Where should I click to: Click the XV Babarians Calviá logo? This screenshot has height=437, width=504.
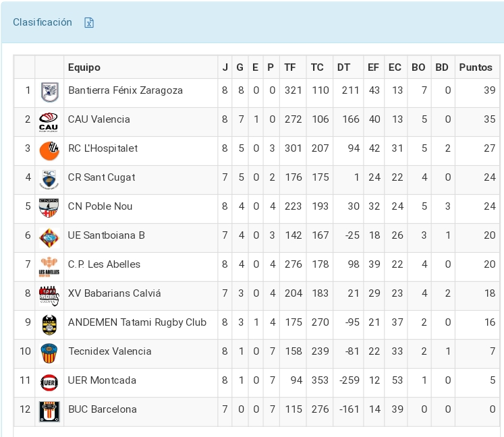point(49,295)
